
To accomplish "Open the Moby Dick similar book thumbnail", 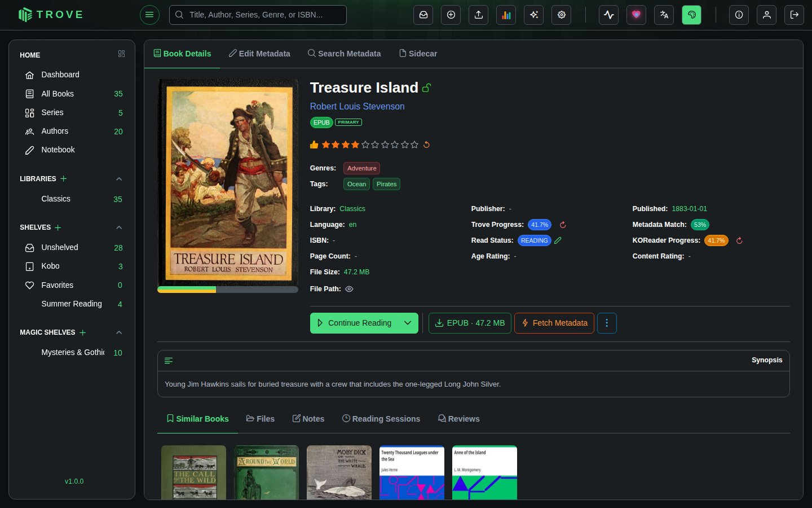I will click(339, 472).
